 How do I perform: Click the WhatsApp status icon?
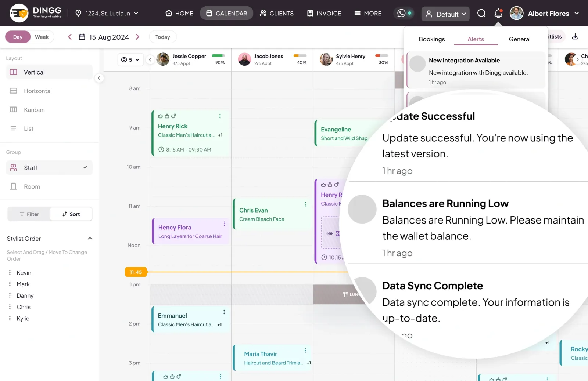click(401, 13)
